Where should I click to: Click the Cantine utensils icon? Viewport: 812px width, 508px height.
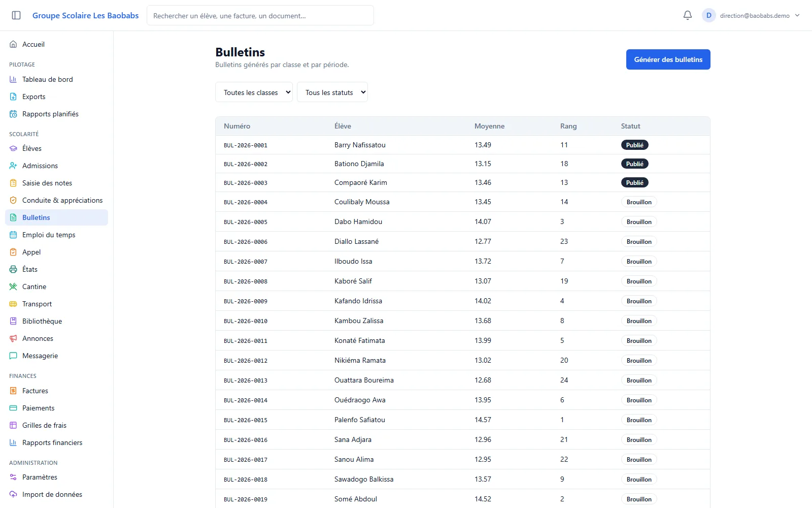13,287
